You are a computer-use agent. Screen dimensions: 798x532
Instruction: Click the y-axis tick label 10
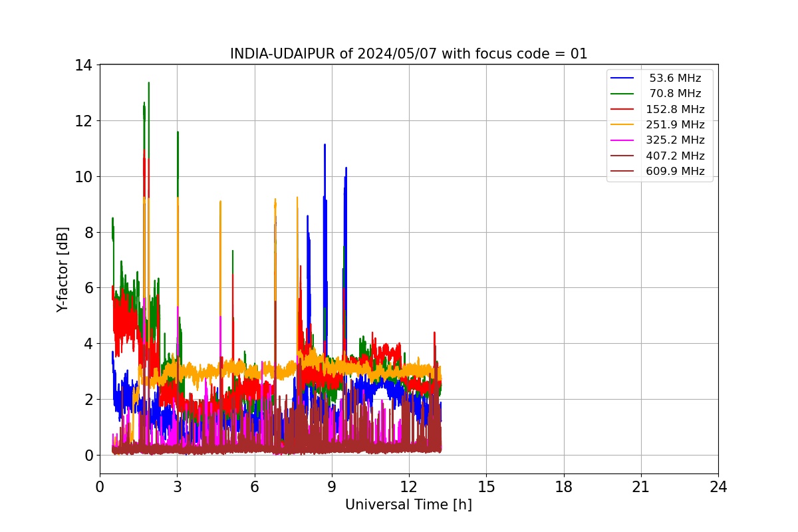(x=83, y=177)
